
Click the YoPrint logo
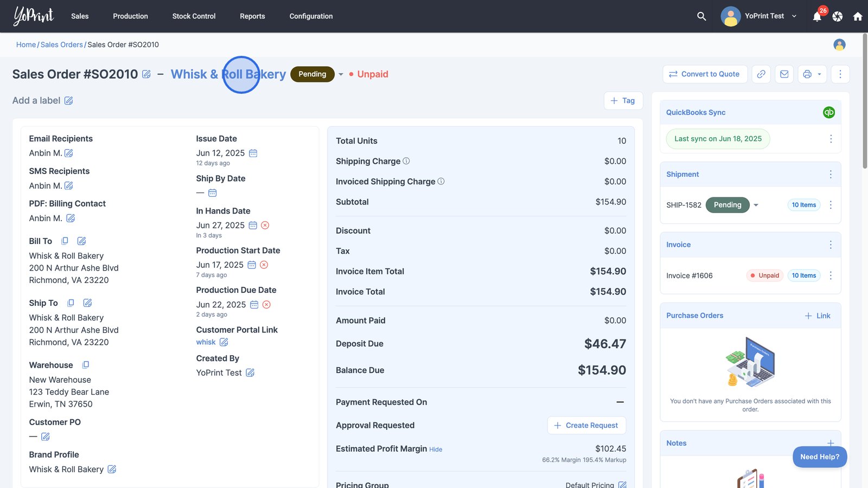point(34,16)
